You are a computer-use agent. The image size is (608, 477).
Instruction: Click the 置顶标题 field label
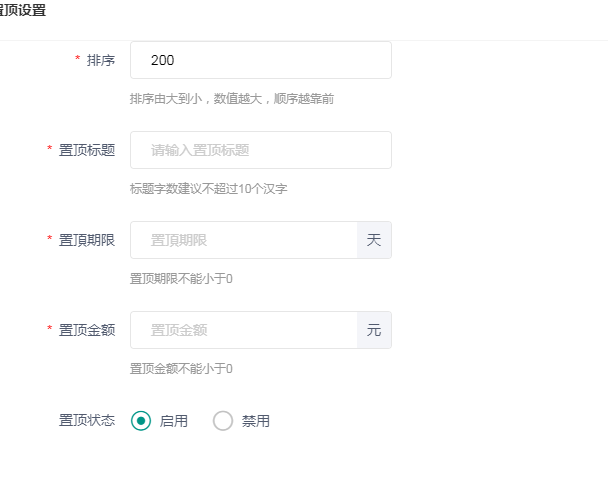(87, 150)
